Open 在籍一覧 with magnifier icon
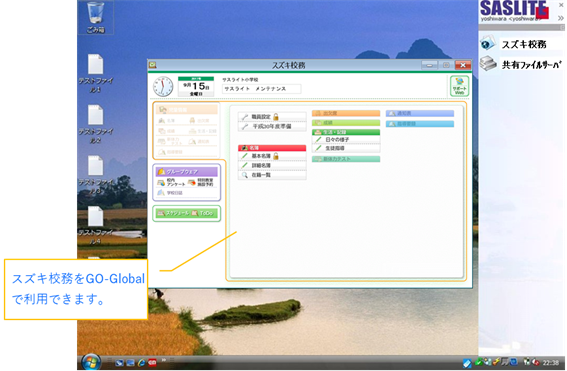This screenshot has width=567, height=371. (272, 175)
